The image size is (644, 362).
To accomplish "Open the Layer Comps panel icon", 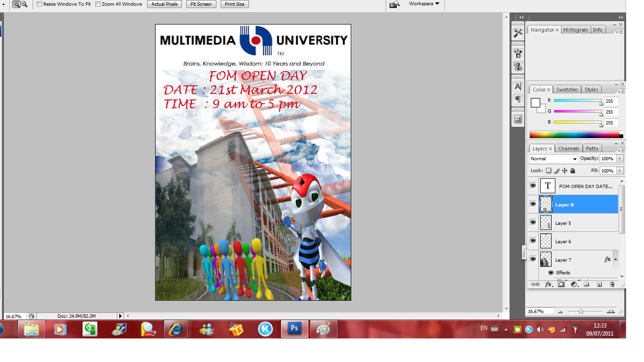I will click(x=518, y=119).
